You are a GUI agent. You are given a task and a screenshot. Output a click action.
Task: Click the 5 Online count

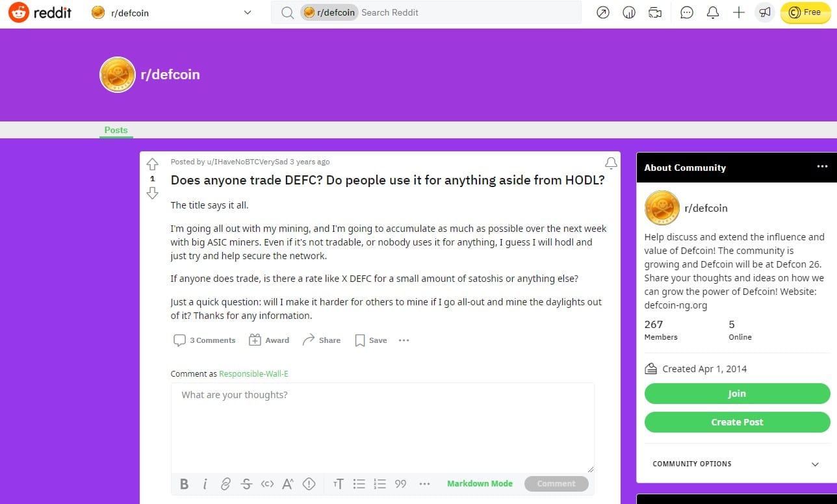tap(740, 330)
